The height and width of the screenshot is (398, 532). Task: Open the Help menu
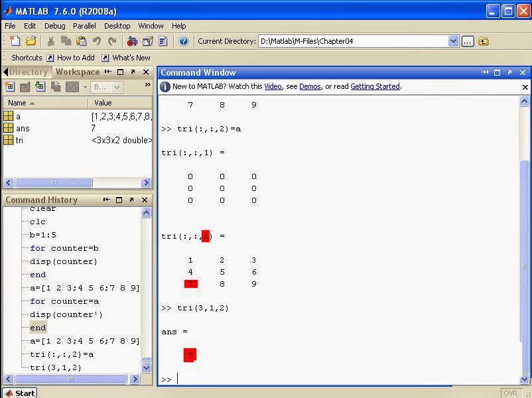click(178, 26)
